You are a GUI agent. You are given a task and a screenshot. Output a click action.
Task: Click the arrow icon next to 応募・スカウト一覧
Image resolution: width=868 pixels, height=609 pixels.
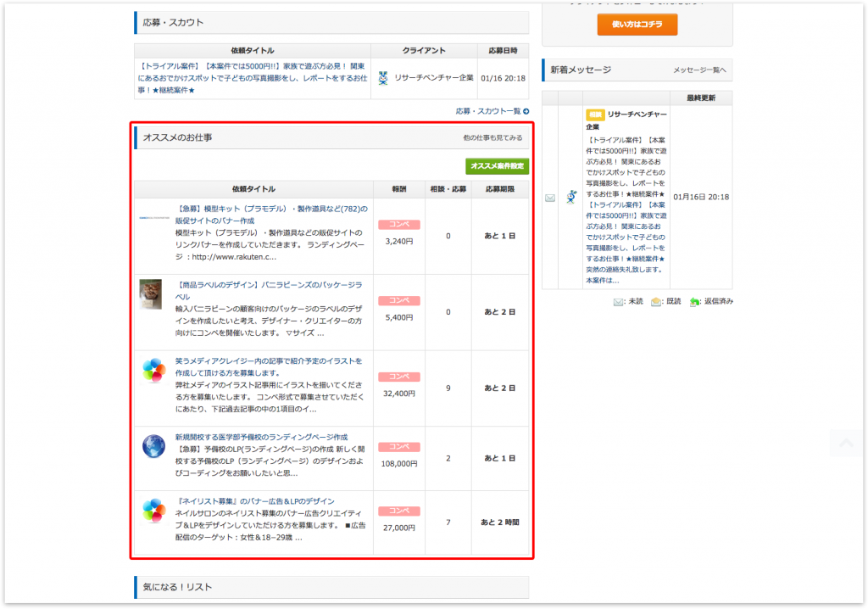click(x=526, y=111)
